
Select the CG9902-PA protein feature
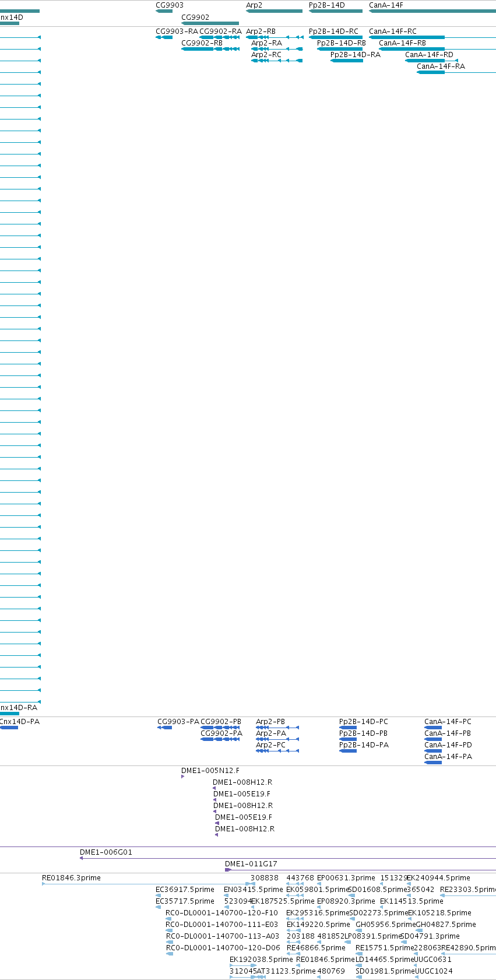tap(220, 739)
